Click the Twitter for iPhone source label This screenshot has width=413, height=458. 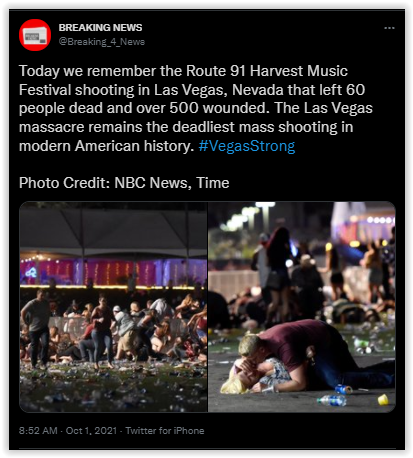point(165,430)
